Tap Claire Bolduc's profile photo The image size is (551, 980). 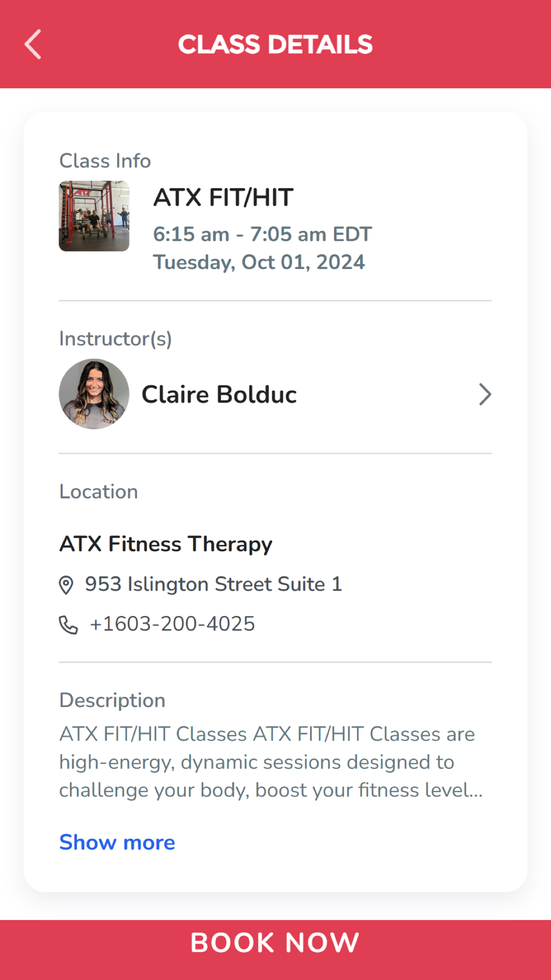(x=94, y=394)
